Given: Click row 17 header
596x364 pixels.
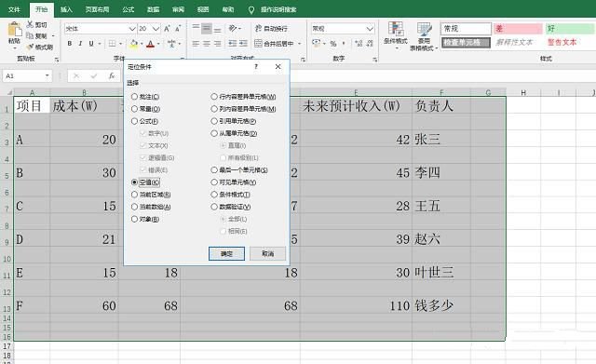Looking at the screenshot, I should click(x=7, y=346).
